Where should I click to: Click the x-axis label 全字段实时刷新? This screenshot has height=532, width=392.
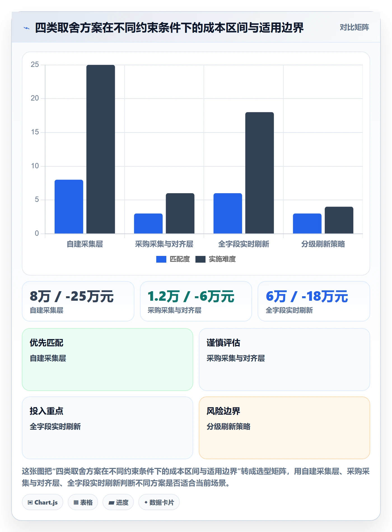pos(244,244)
